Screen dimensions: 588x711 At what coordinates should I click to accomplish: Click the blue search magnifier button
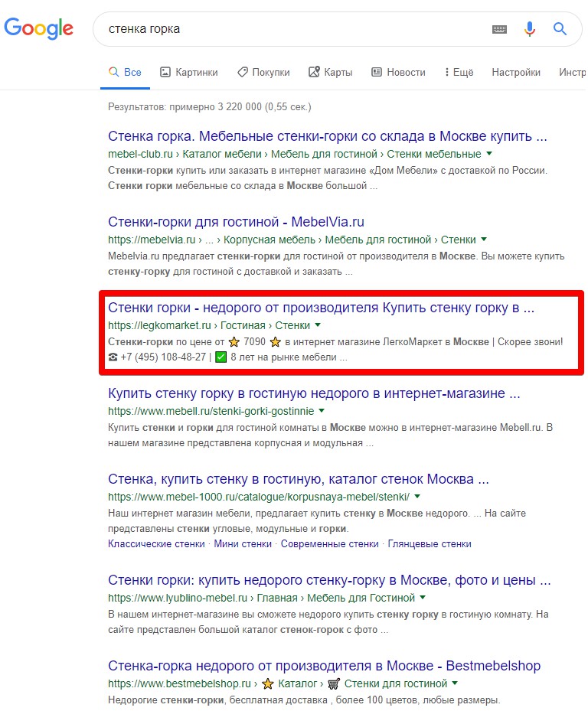click(560, 28)
